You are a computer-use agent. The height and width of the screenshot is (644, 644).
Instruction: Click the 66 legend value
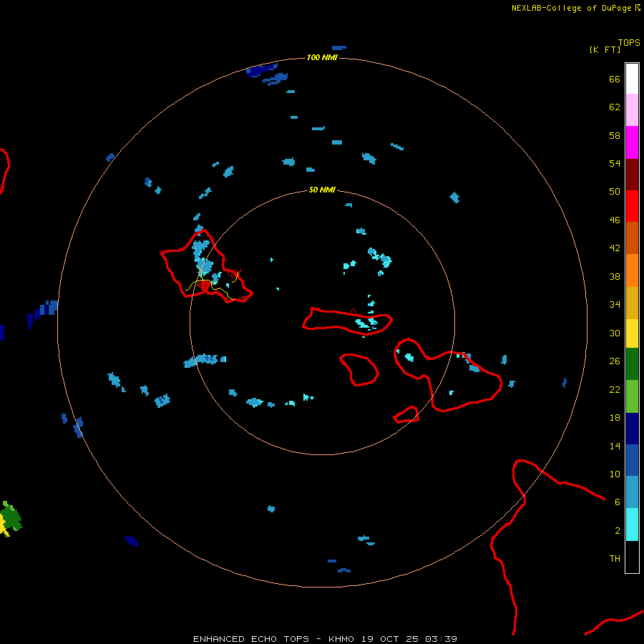tap(615, 79)
